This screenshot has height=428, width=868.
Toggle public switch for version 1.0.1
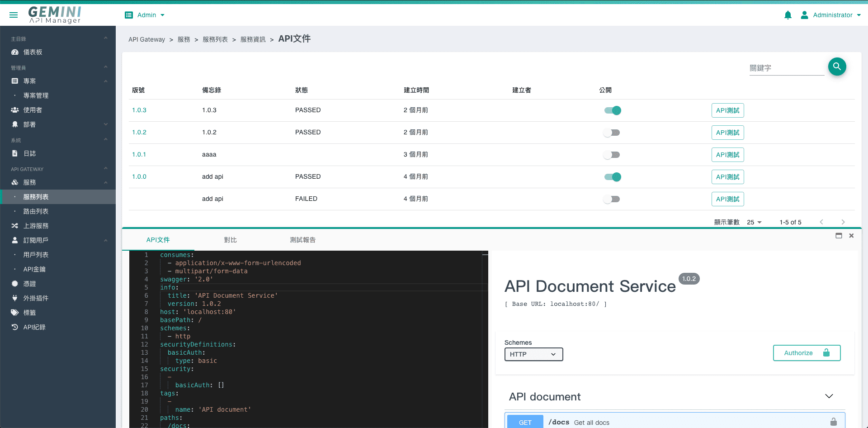[x=612, y=155]
